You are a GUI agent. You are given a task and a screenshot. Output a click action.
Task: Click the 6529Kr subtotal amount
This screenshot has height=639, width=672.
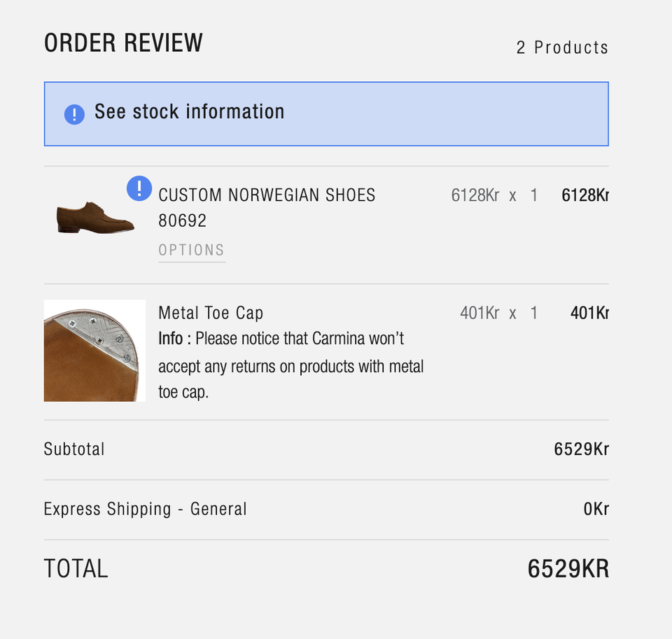coord(581,449)
